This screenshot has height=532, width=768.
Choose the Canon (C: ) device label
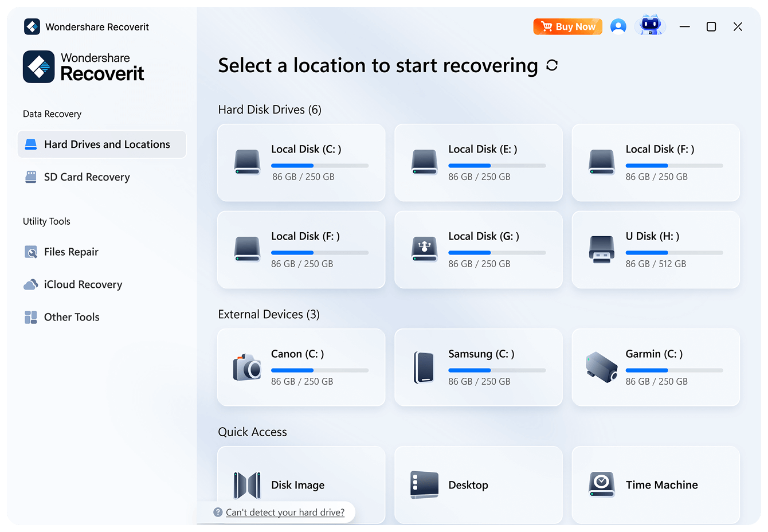(x=297, y=354)
